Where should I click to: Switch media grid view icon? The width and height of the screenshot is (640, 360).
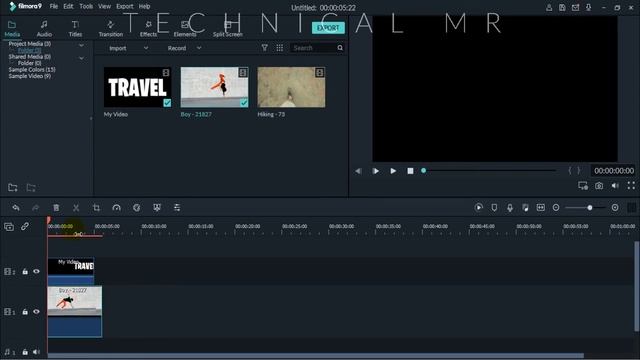pos(280,48)
